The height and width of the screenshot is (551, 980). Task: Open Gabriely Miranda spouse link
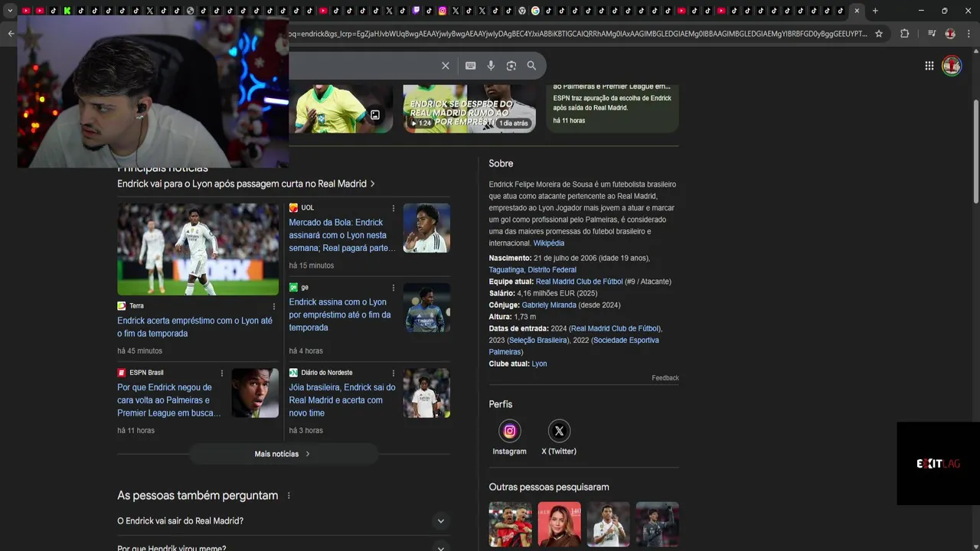coord(549,305)
